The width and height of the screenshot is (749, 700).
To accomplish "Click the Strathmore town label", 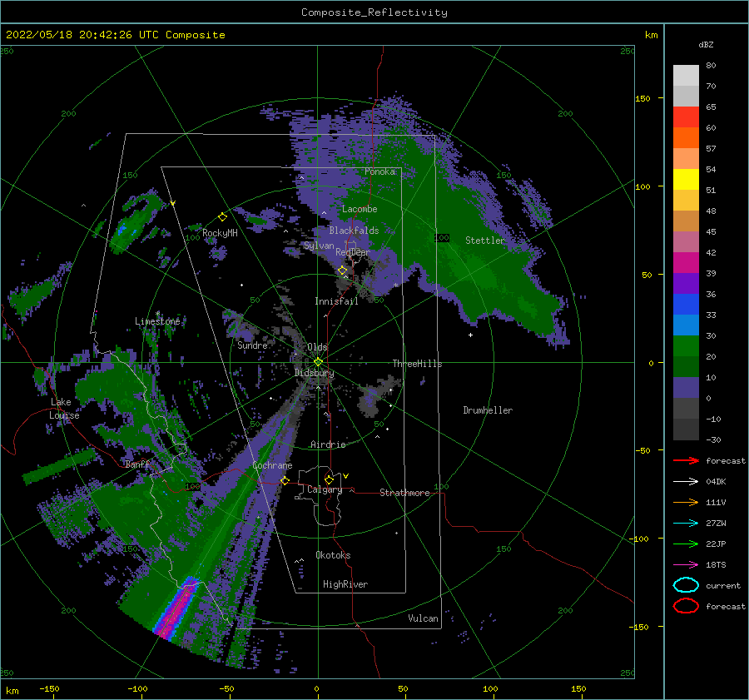I will (x=404, y=493).
